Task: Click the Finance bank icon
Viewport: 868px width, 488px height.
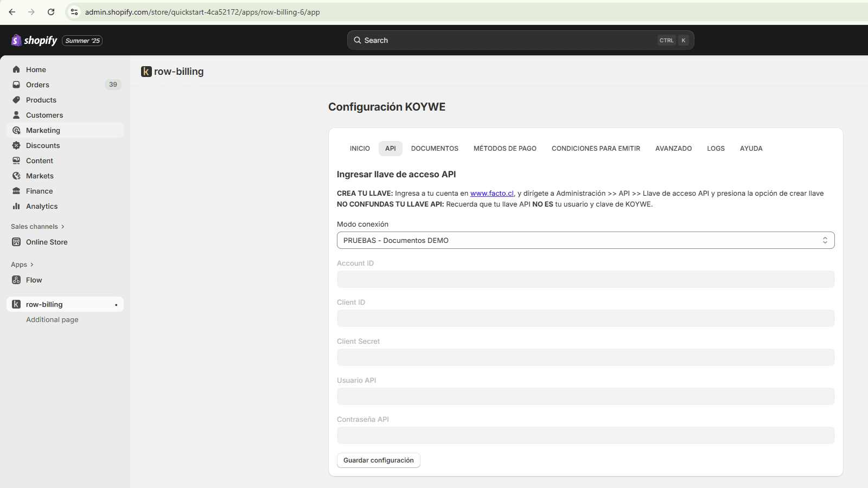Action: click(16, 191)
